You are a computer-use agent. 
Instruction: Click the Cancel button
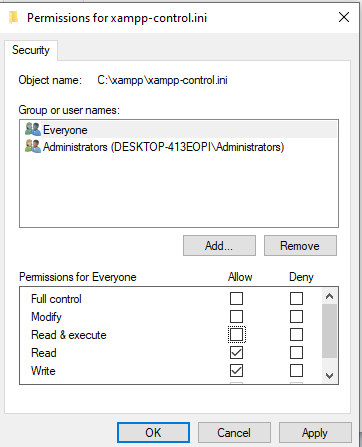234,433
